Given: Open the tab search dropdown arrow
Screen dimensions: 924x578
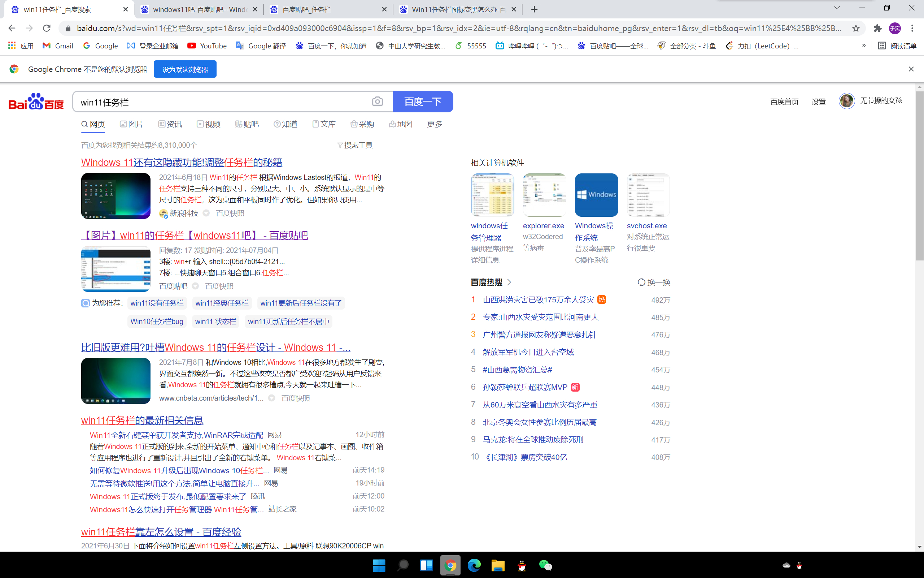Looking at the screenshot, I should [837, 8].
